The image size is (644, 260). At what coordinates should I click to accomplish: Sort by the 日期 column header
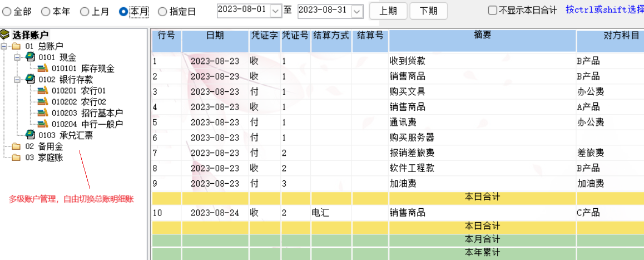(215, 36)
